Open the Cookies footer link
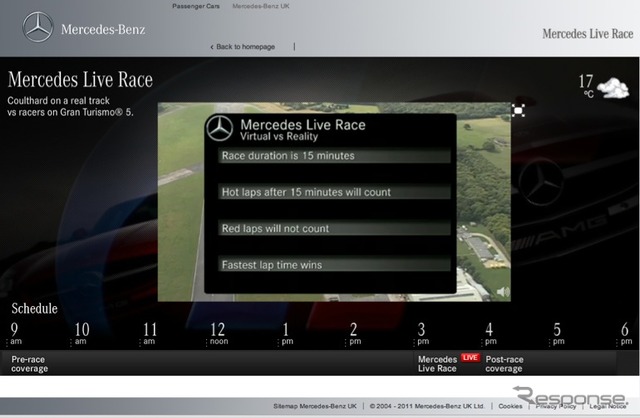This screenshot has width=640, height=418. [x=510, y=406]
